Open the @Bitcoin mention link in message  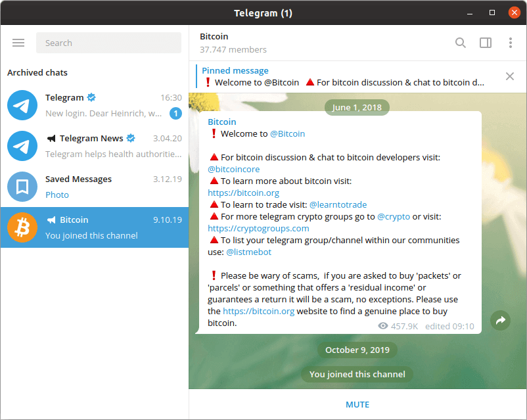click(x=287, y=134)
